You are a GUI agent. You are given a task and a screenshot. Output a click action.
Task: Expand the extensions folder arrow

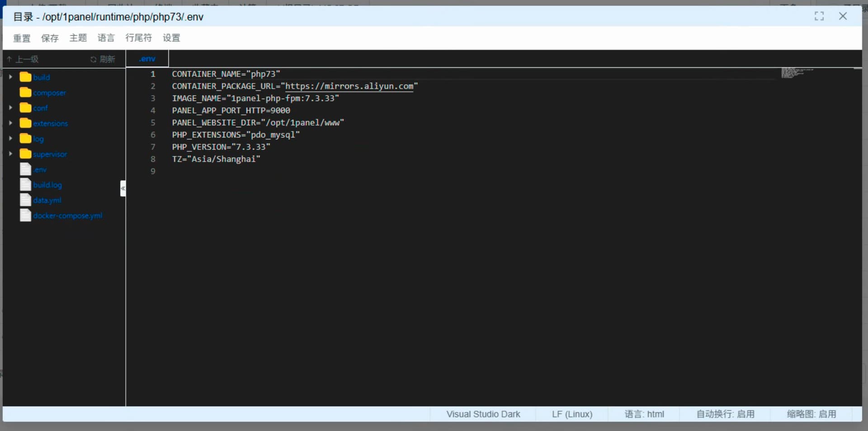click(10, 123)
